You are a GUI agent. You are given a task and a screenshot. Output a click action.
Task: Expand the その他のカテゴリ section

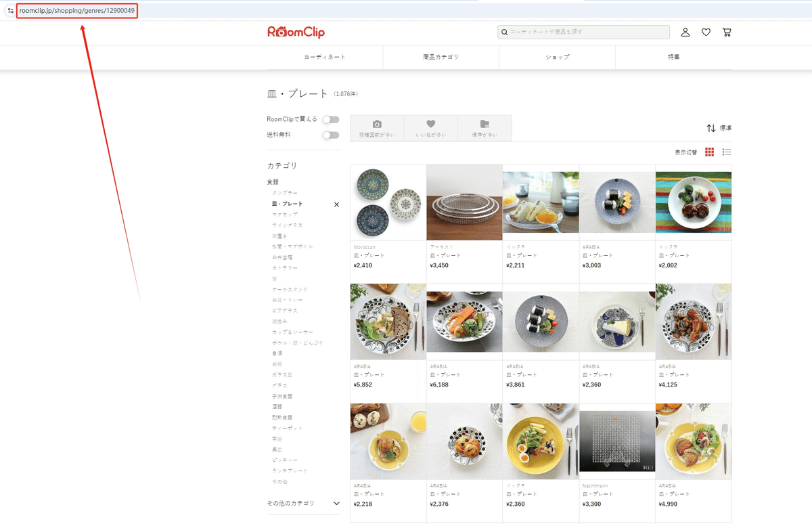click(x=303, y=503)
